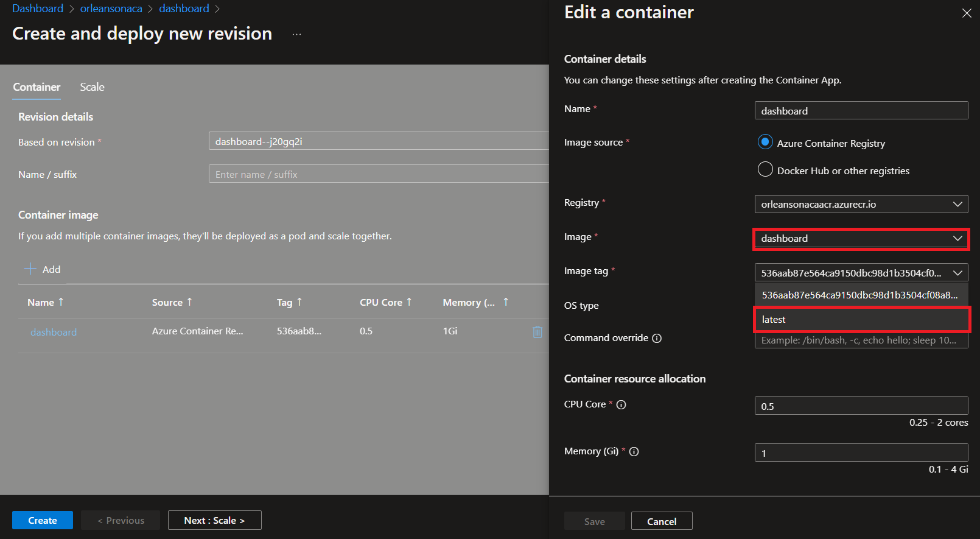Show Memory (Gi) info tooltip
The width and height of the screenshot is (980, 539).
point(634,451)
